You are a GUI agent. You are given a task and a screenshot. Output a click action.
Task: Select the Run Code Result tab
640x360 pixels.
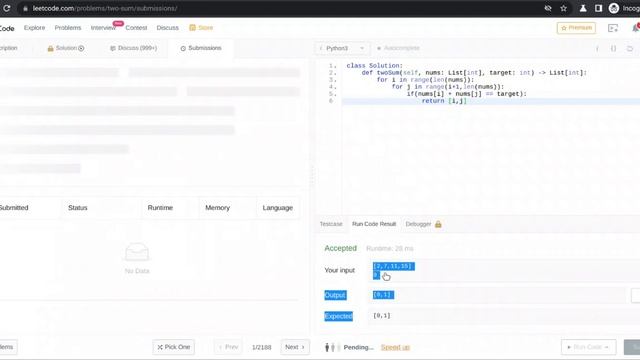[x=374, y=224]
